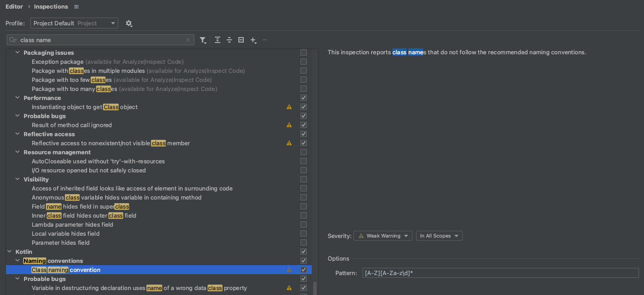Click the remove inspection minus icon
This screenshot has width=644, height=295.
tap(265, 40)
